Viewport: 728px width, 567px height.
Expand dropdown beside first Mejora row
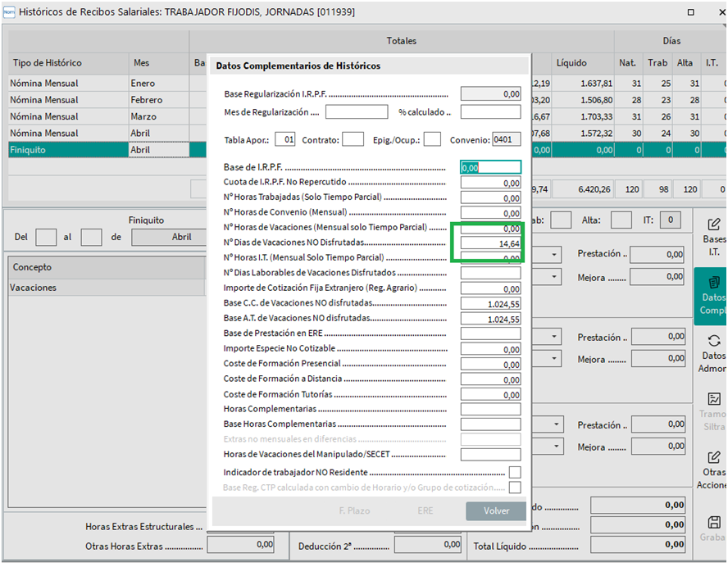pyautogui.click(x=554, y=277)
